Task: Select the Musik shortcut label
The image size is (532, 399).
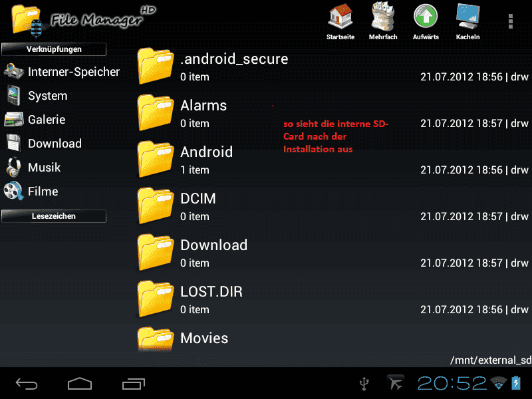Action: [x=44, y=168]
